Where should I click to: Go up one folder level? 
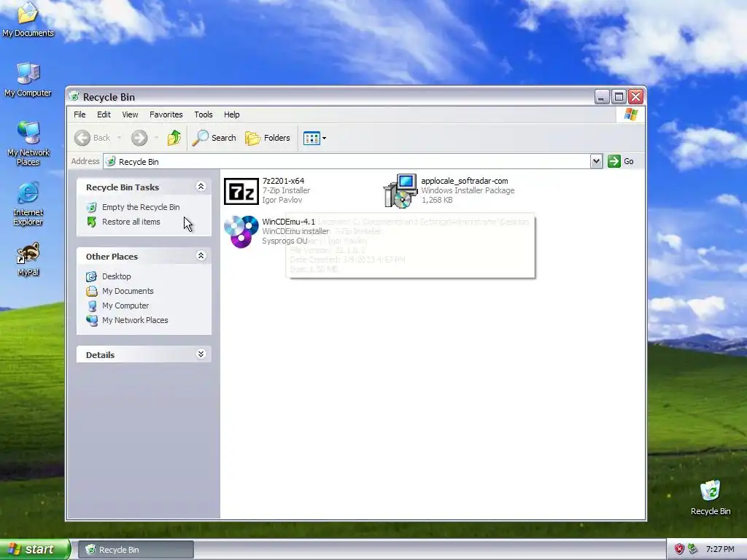[174, 138]
